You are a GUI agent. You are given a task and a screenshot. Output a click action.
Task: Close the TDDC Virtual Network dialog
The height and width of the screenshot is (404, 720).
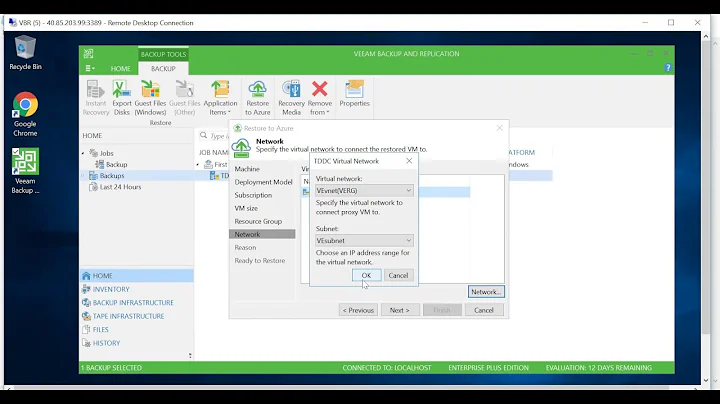tap(409, 161)
